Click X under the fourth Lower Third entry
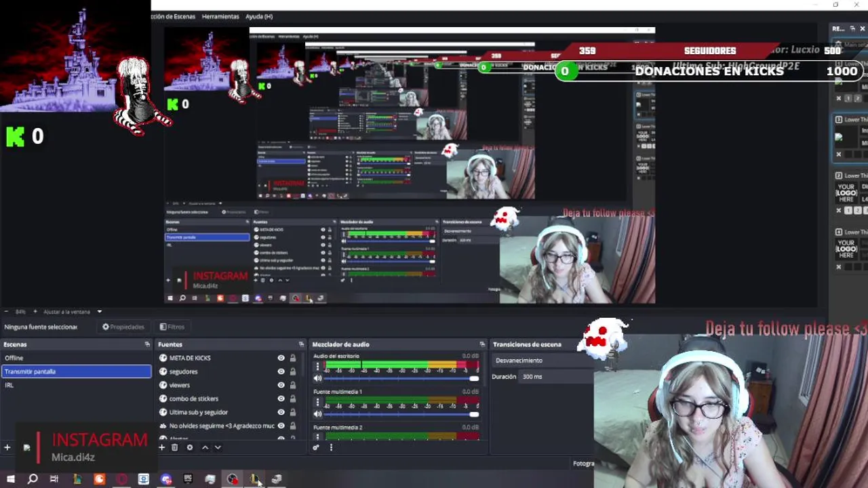This screenshot has width=868, height=488. point(839,266)
